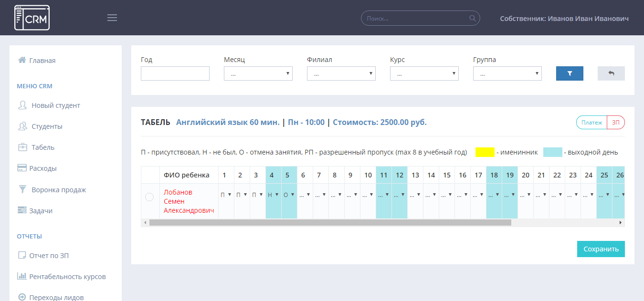644x301 pixels.
Task: Select radio button for Лобанов Семен
Action: point(149,197)
